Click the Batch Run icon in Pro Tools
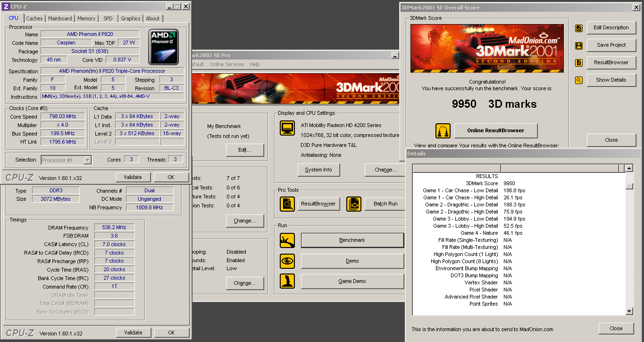 [x=354, y=204]
